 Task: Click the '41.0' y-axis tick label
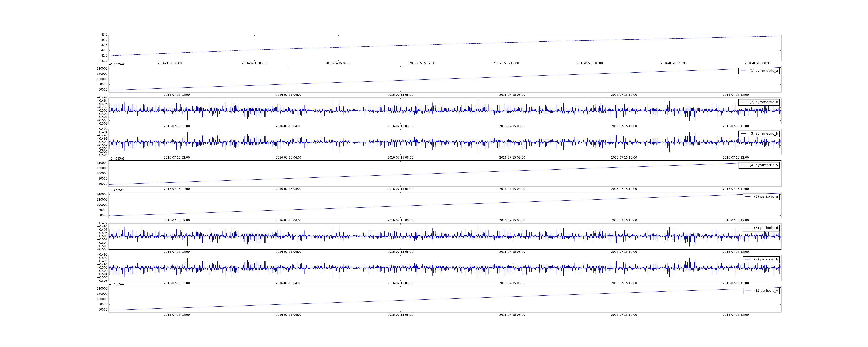(104, 61)
